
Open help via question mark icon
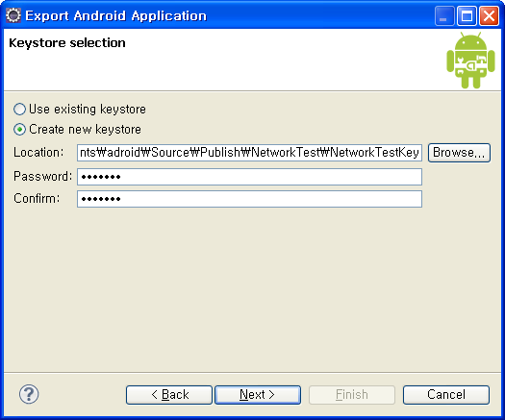click(29, 394)
